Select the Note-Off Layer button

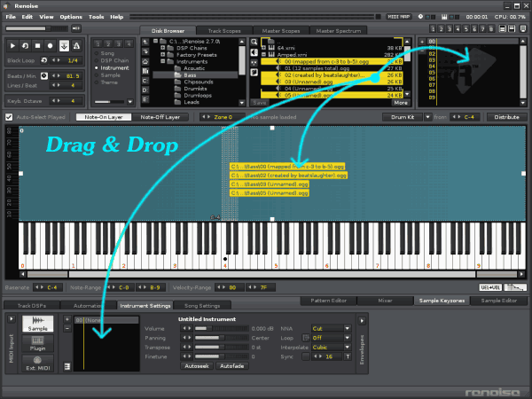point(160,117)
